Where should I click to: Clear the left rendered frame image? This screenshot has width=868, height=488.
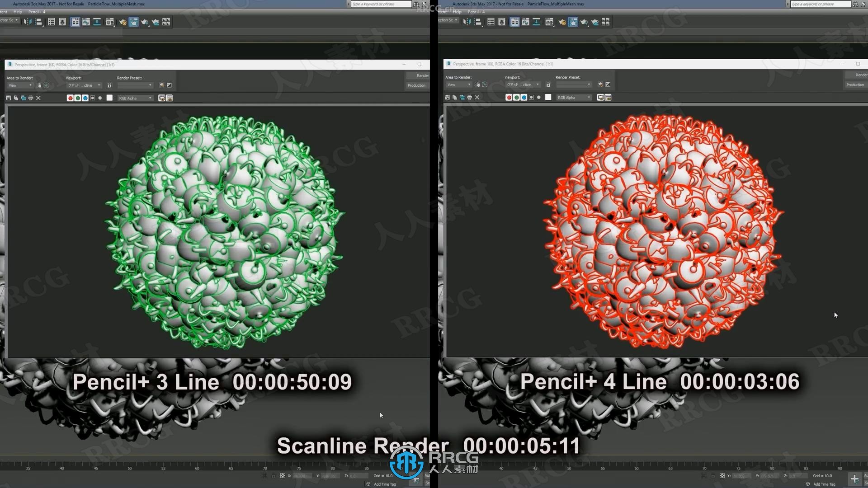pyautogui.click(x=38, y=98)
